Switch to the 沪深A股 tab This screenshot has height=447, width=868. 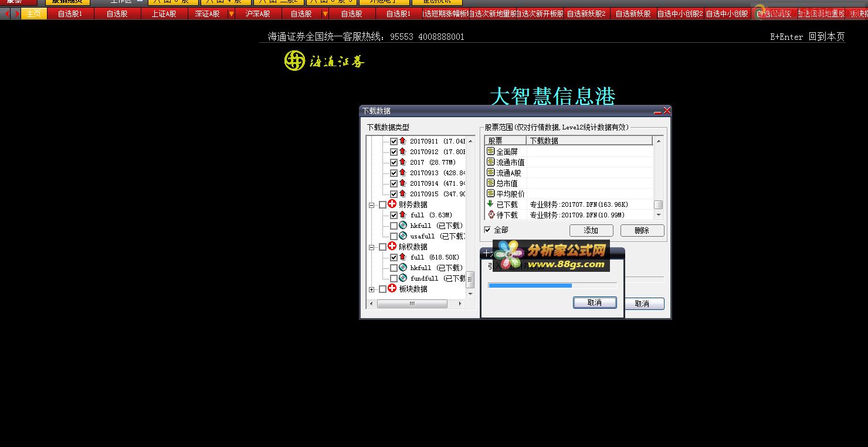click(x=257, y=13)
